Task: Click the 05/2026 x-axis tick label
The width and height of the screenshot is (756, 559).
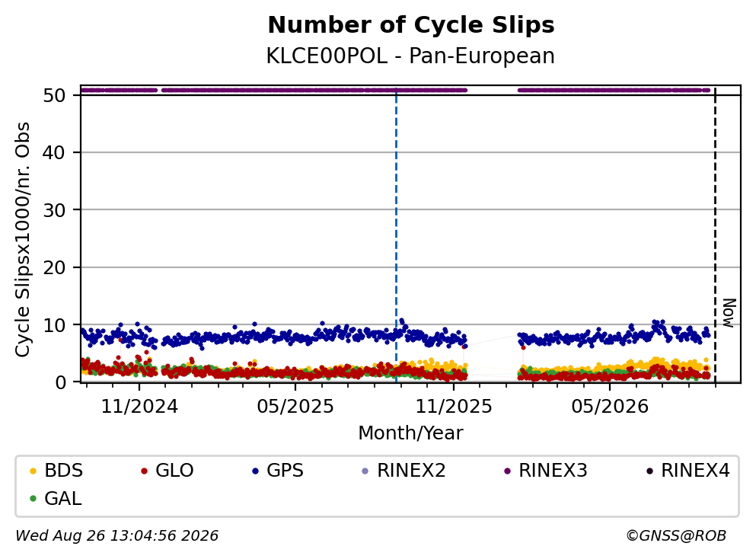Action: click(610, 407)
